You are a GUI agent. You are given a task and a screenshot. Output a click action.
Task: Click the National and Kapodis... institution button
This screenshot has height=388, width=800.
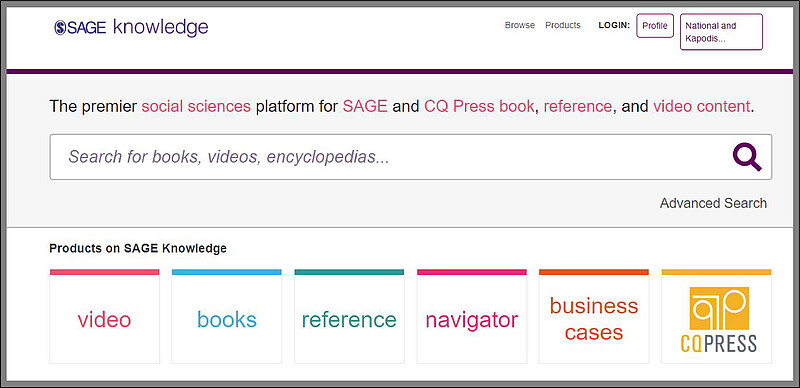(721, 32)
